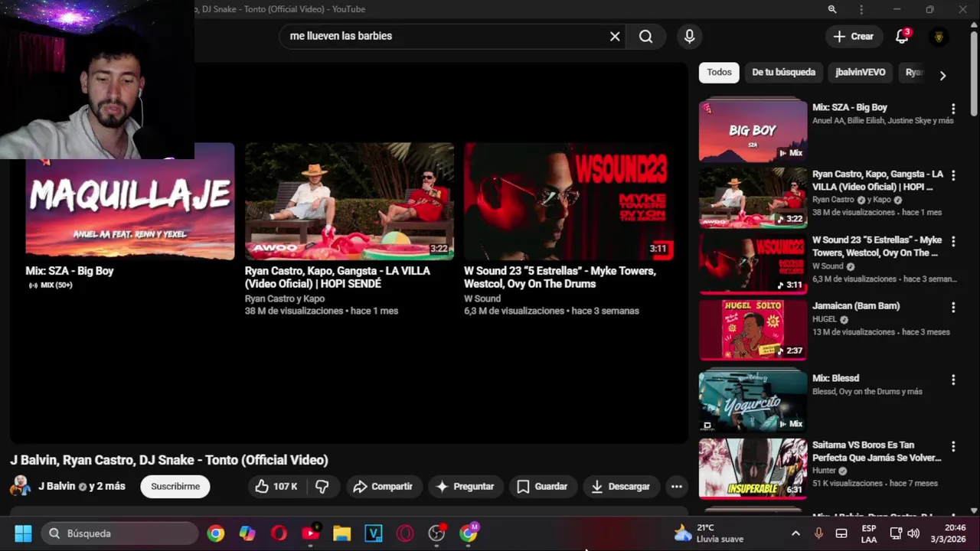Open more actions three-dot button
The width and height of the screenshot is (980, 551).
click(x=676, y=486)
